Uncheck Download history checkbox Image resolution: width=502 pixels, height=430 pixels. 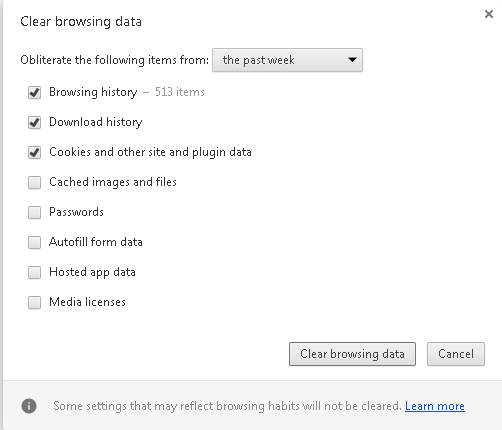[34, 122]
